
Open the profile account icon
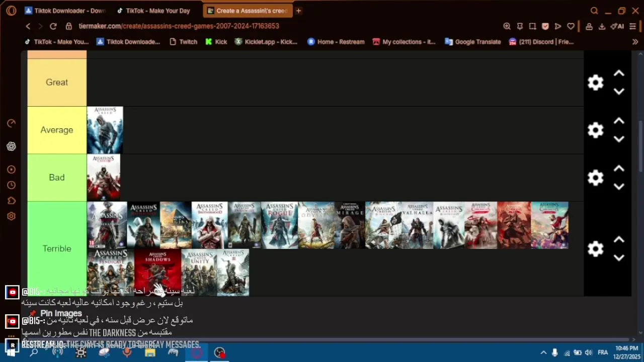pyautogui.click(x=589, y=26)
